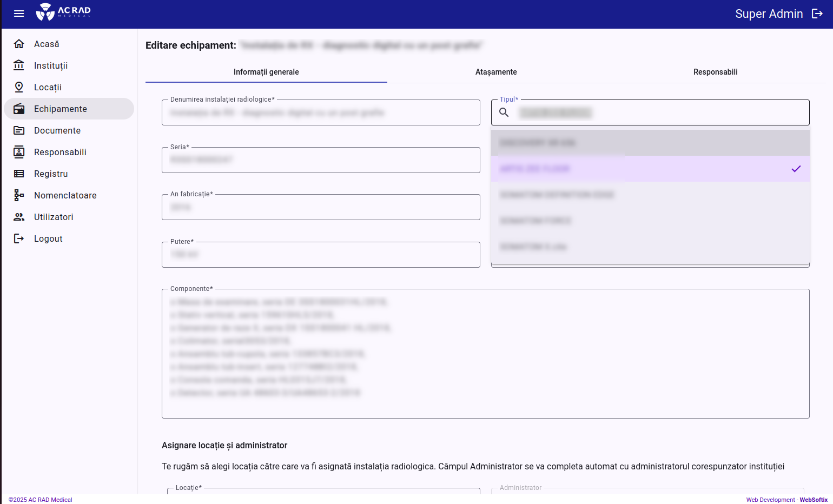The height and width of the screenshot is (504, 833).
Task: Switch to the Responsabili tab
Action: click(715, 72)
